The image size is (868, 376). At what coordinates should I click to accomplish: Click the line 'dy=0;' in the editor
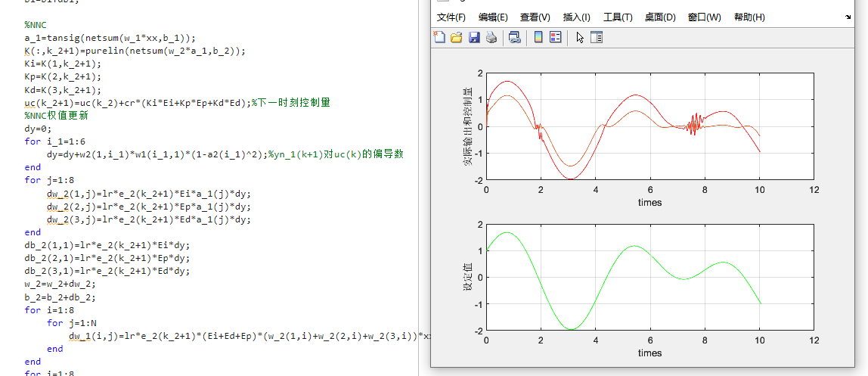pos(38,129)
